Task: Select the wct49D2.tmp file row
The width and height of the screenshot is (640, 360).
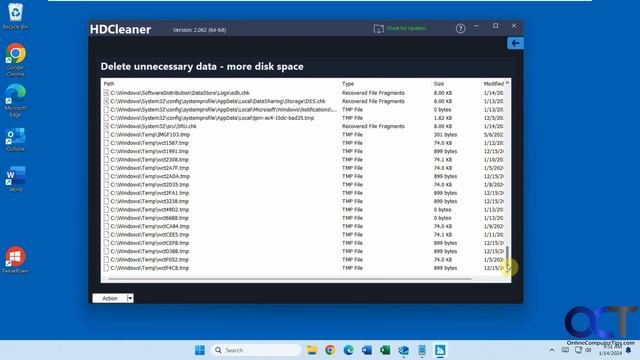Action: (x=304, y=210)
